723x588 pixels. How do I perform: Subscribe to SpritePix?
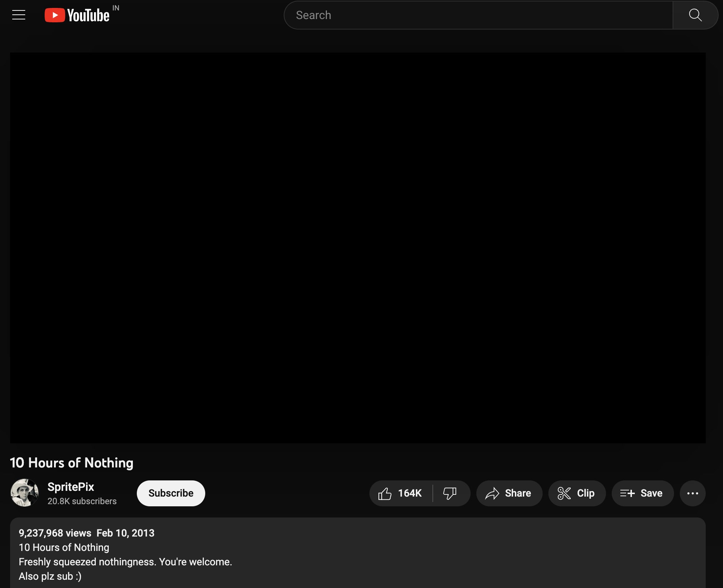tap(170, 493)
